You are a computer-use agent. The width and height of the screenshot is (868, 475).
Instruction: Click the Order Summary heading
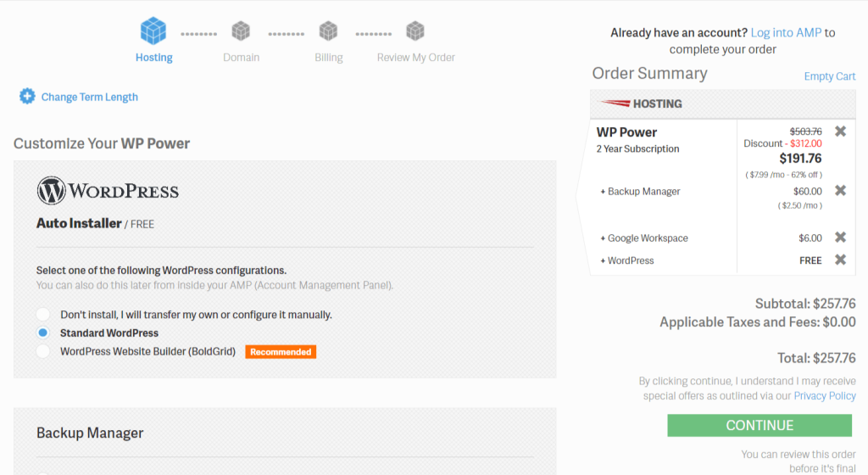click(650, 74)
